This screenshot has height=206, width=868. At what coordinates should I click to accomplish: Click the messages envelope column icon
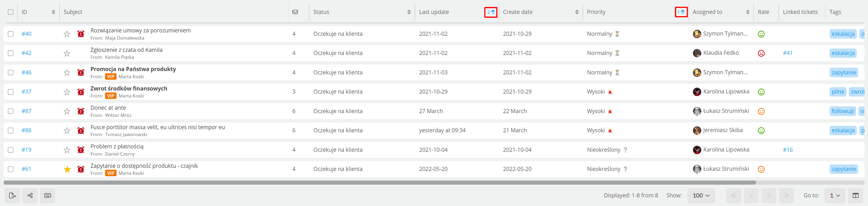tap(295, 12)
